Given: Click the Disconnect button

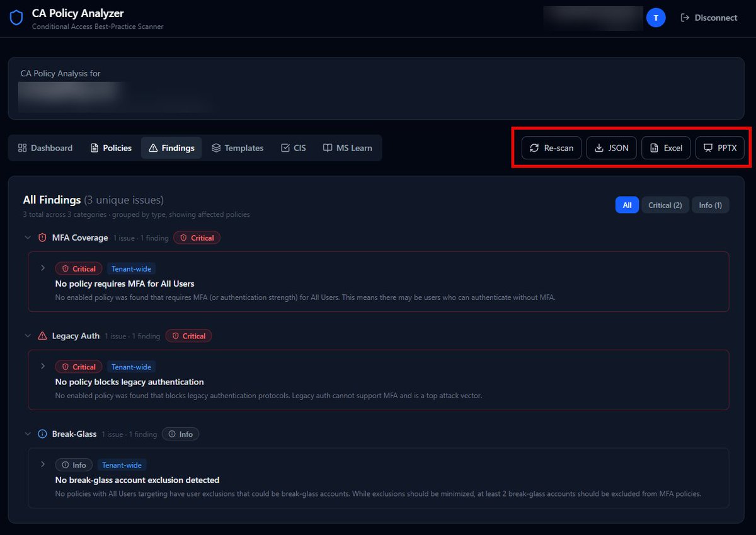Looking at the screenshot, I should 709,18.
